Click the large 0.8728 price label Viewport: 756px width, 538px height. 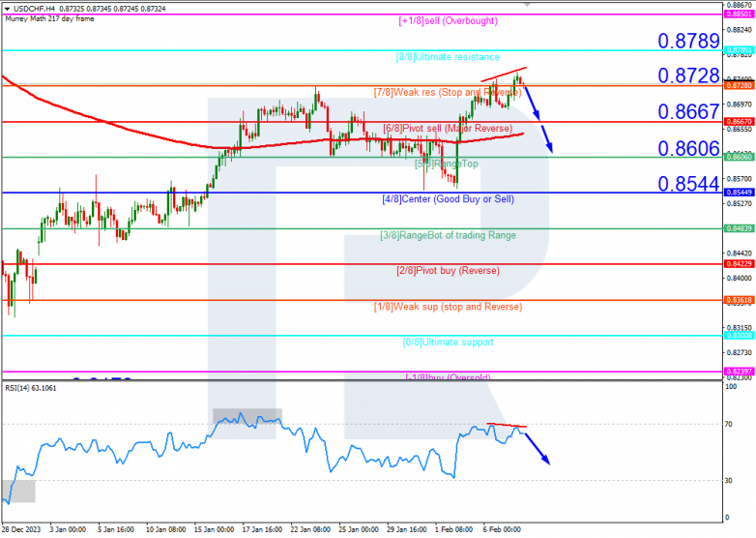[x=688, y=75]
